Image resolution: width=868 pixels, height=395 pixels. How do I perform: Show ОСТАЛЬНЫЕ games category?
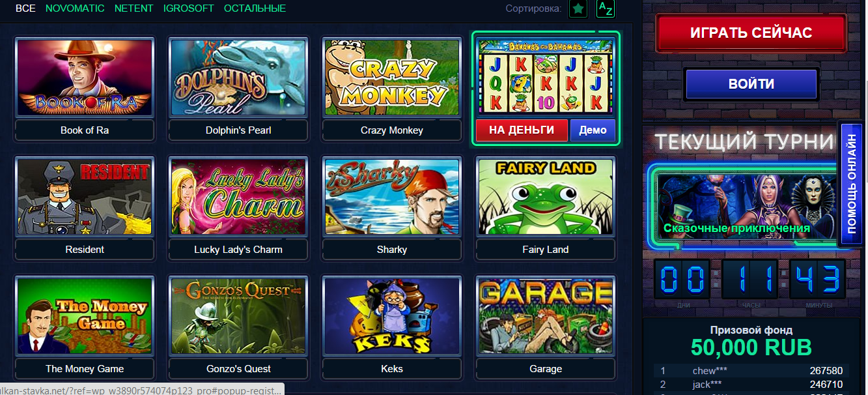[255, 8]
